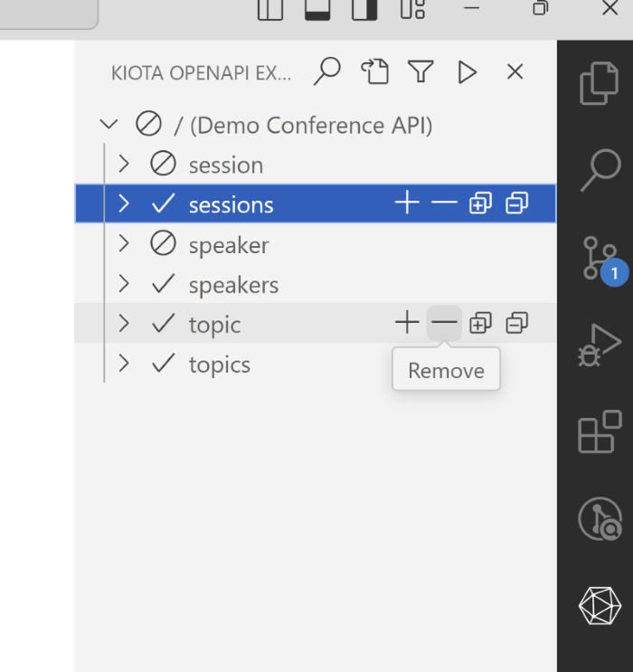Select the / (Demo Conference API) label
633x672 pixels.
click(303, 126)
